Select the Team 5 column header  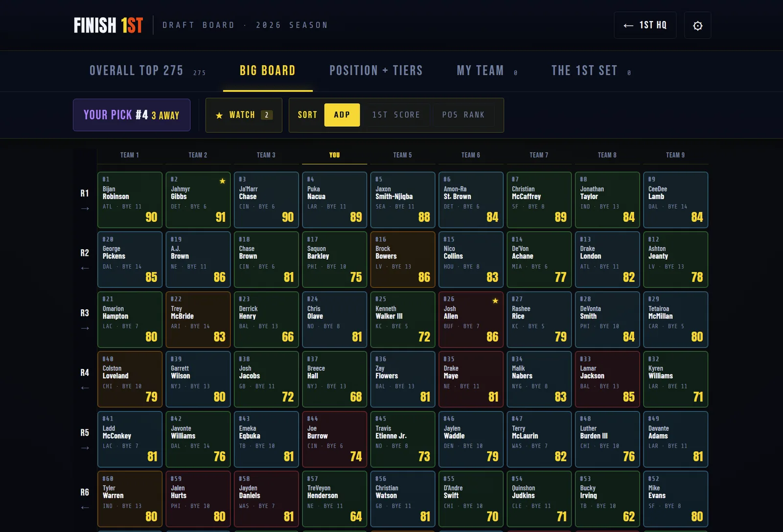click(403, 155)
